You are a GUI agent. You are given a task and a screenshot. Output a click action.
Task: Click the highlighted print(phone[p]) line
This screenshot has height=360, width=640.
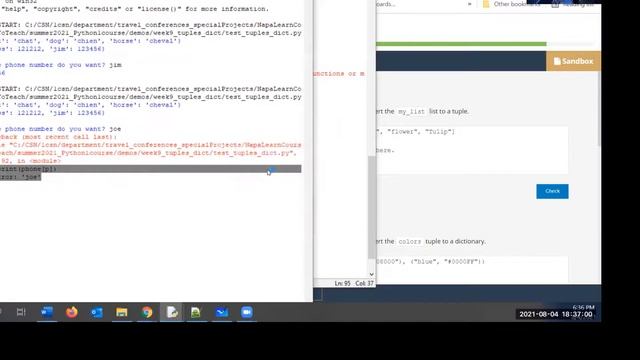(x=151, y=169)
